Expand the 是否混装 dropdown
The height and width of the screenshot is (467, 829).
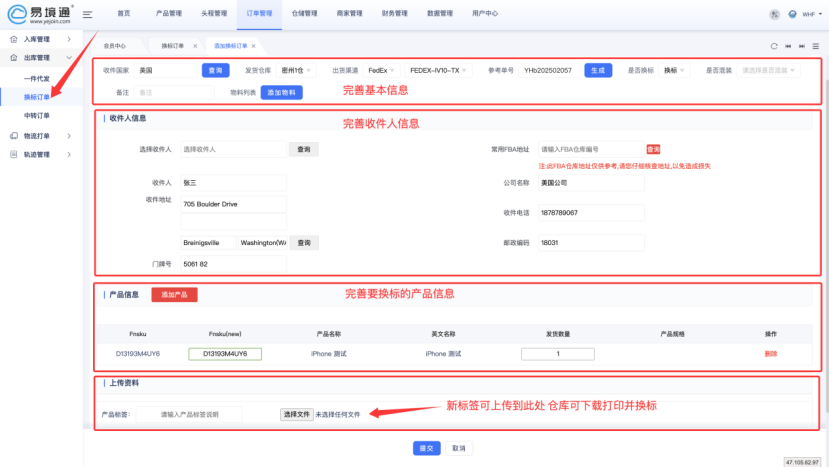pyautogui.click(x=777, y=71)
